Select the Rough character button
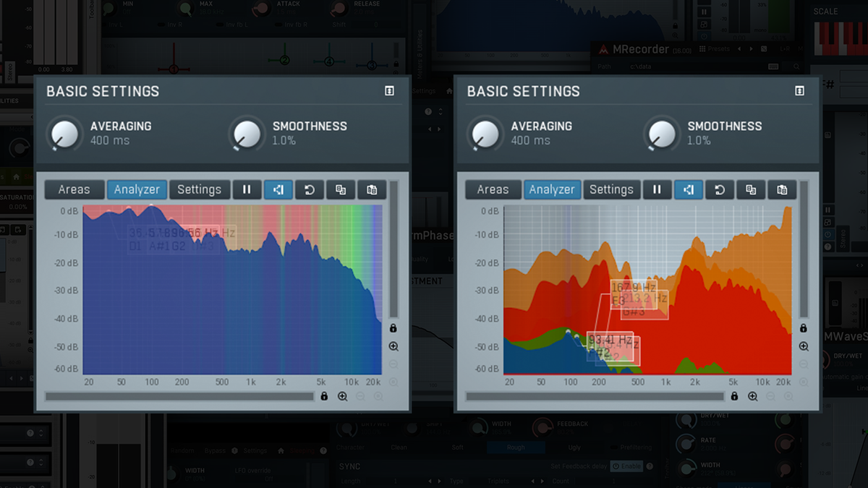Viewport: 868px width, 488px height. 516,448
